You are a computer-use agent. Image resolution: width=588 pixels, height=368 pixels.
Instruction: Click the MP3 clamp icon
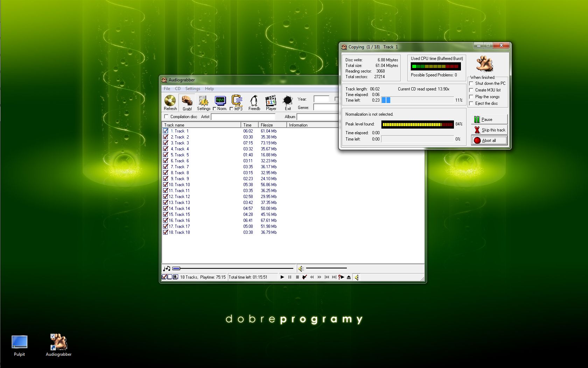237,100
